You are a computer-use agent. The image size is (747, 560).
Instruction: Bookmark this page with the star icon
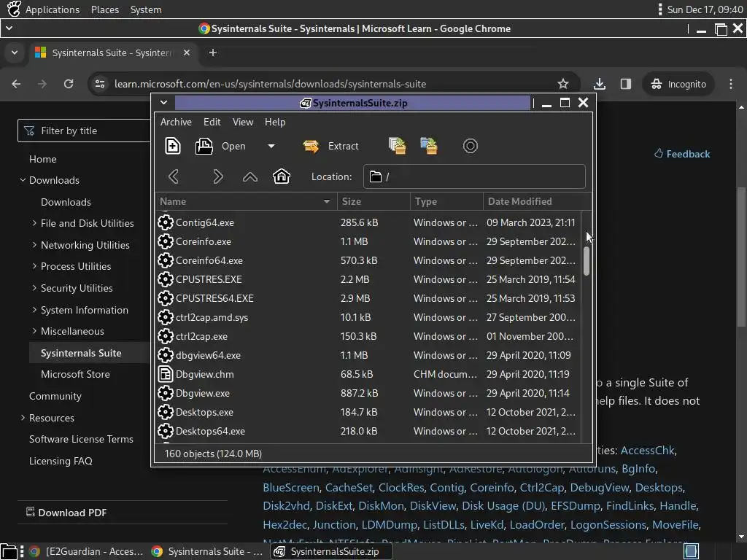[x=563, y=84]
